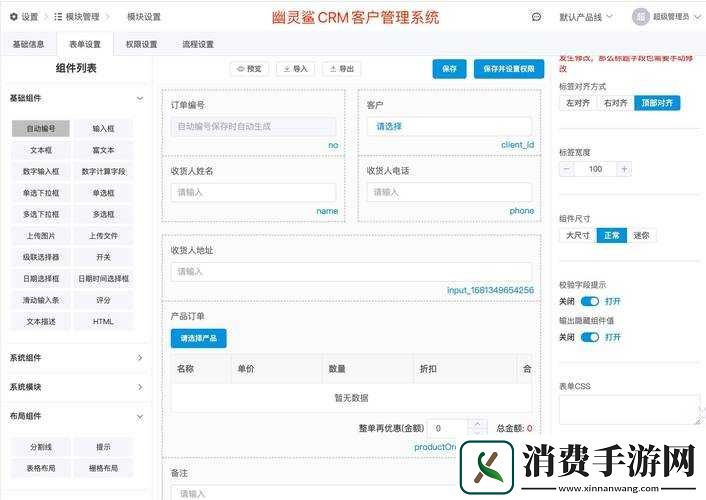The image size is (706, 500).
Task: Click the 模块管理 grid icon
Action: click(x=58, y=17)
